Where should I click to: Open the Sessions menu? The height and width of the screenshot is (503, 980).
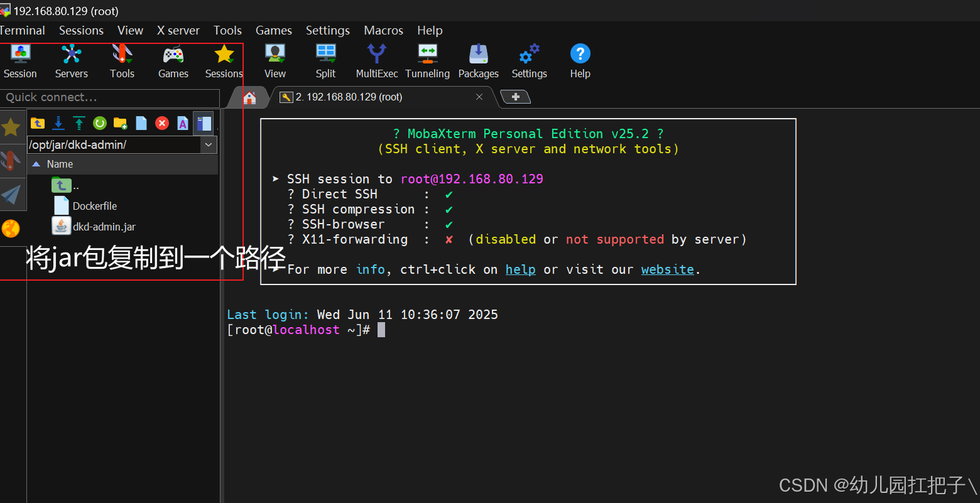(x=81, y=30)
